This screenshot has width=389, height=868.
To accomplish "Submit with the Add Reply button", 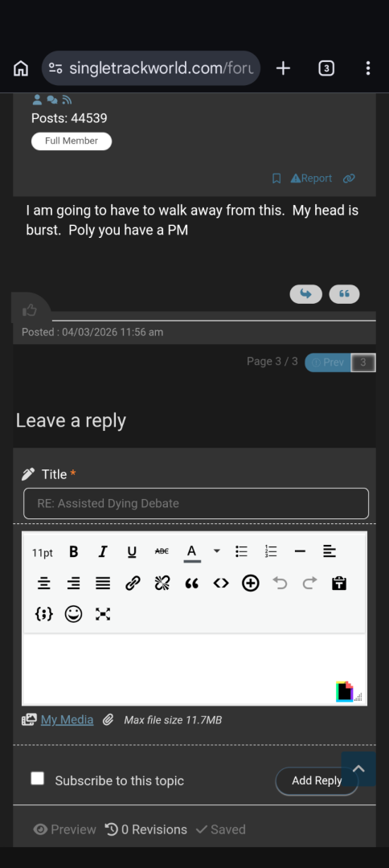I will pyautogui.click(x=317, y=780).
